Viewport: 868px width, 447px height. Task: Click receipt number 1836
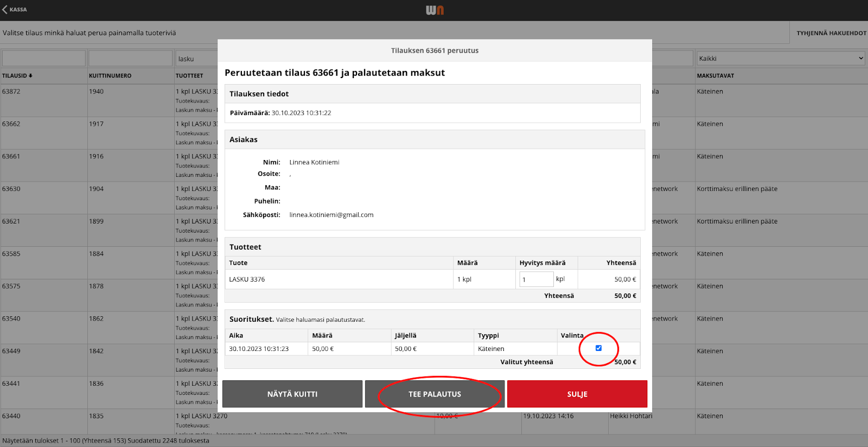[x=96, y=384]
